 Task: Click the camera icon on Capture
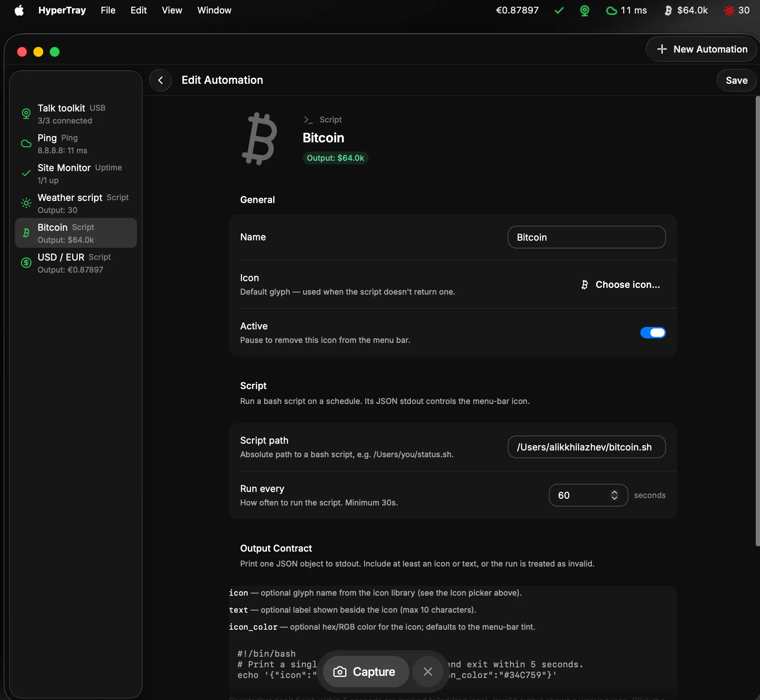(x=340, y=672)
